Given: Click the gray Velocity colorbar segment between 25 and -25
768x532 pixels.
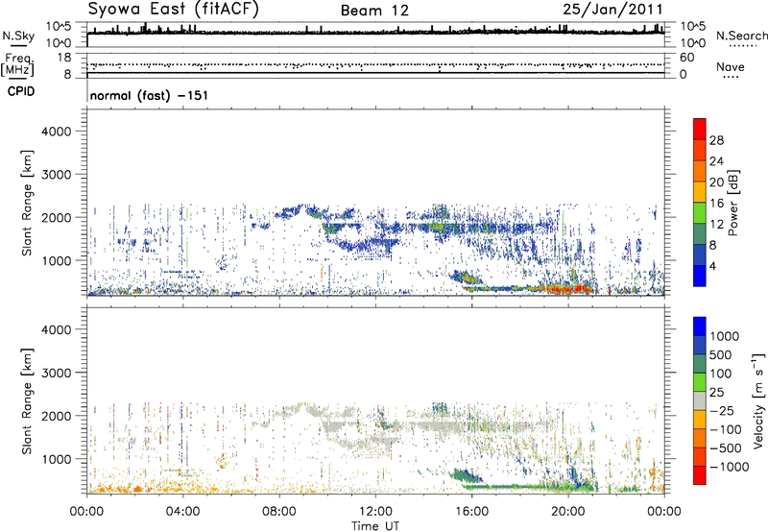Looking at the screenshot, I should [700, 401].
